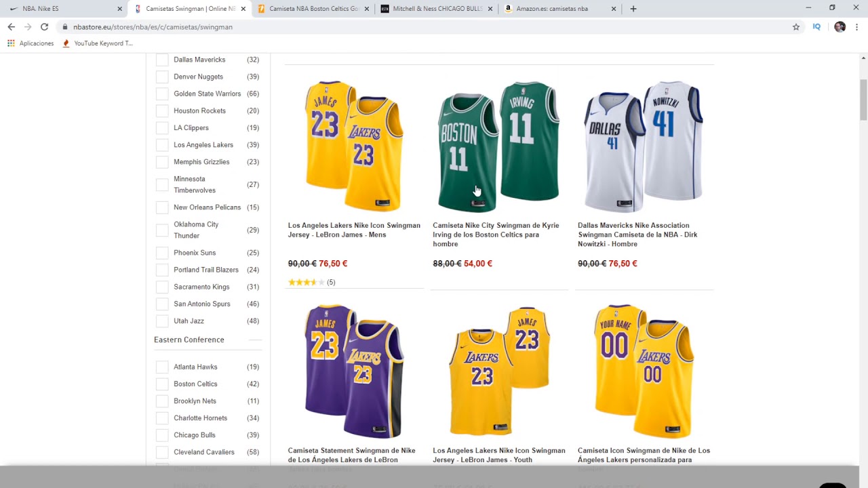Bookmark this page with the star icon

[x=796, y=27]
